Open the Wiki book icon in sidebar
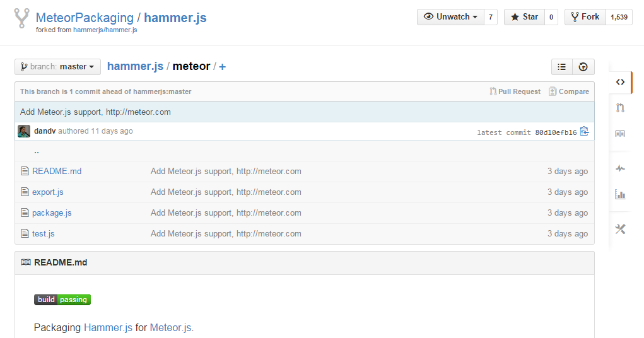 [x=620, y=134]
